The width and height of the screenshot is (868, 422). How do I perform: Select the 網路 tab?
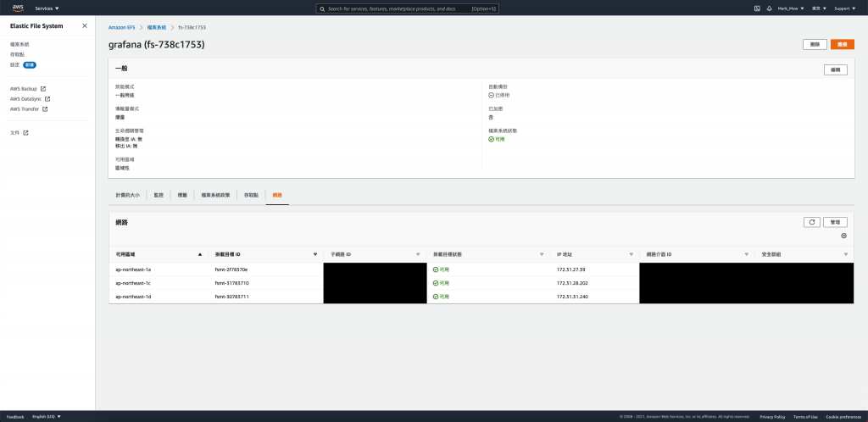pyautogui.click(x=277, y=195)
